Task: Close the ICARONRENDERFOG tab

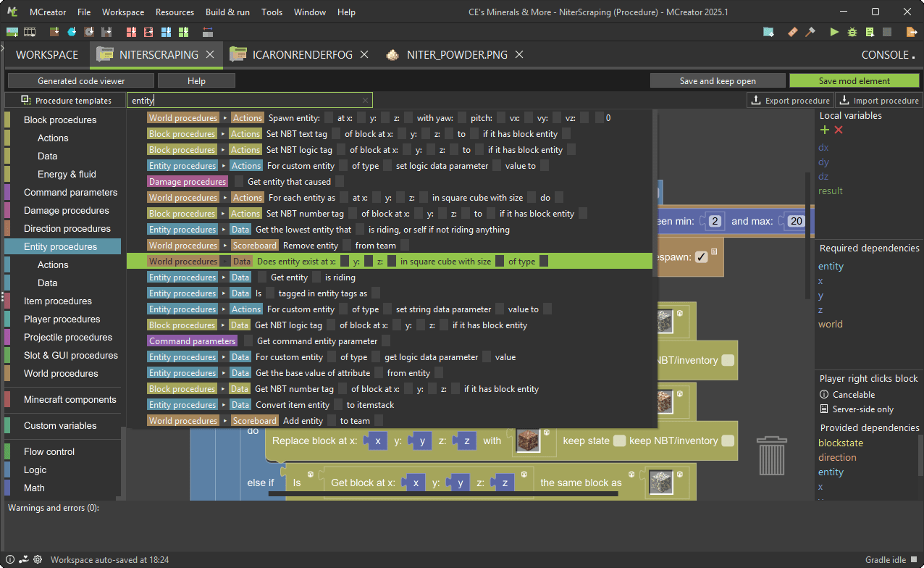Action: click(x=364, y=54)
